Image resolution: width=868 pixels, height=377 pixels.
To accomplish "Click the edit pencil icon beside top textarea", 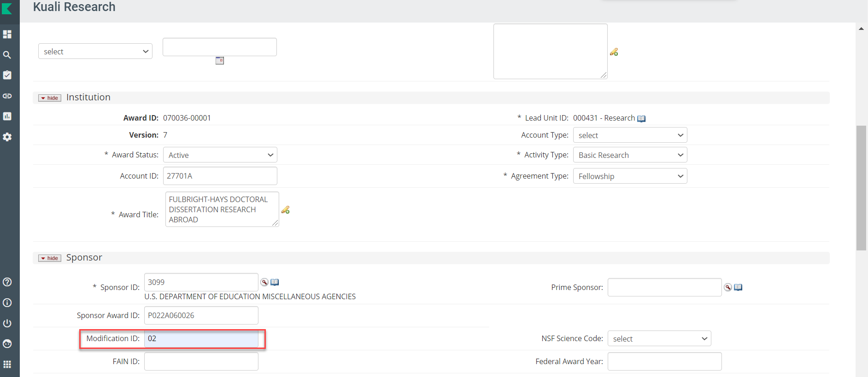I will point(614,52).
